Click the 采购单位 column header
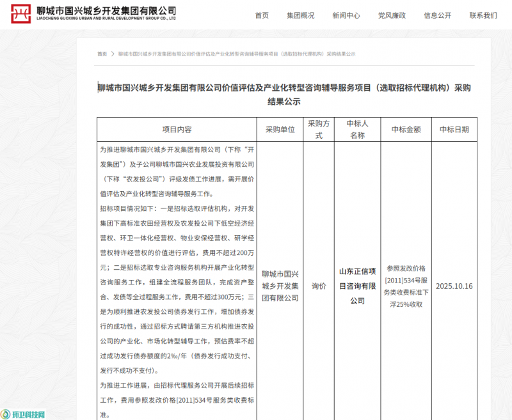Screen dimensions: 512x420 [x=280, y=129]
